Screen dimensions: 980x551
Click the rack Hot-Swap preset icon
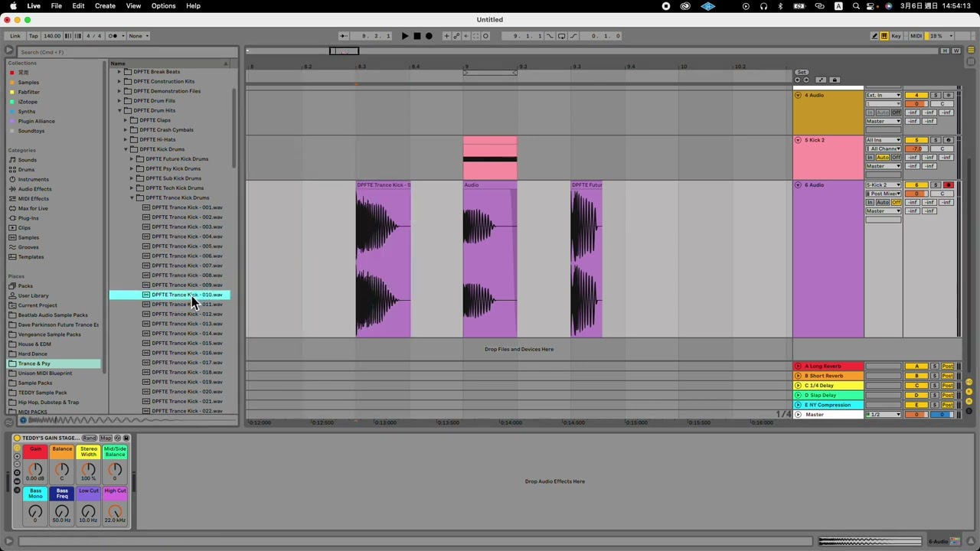pos(118,439)
